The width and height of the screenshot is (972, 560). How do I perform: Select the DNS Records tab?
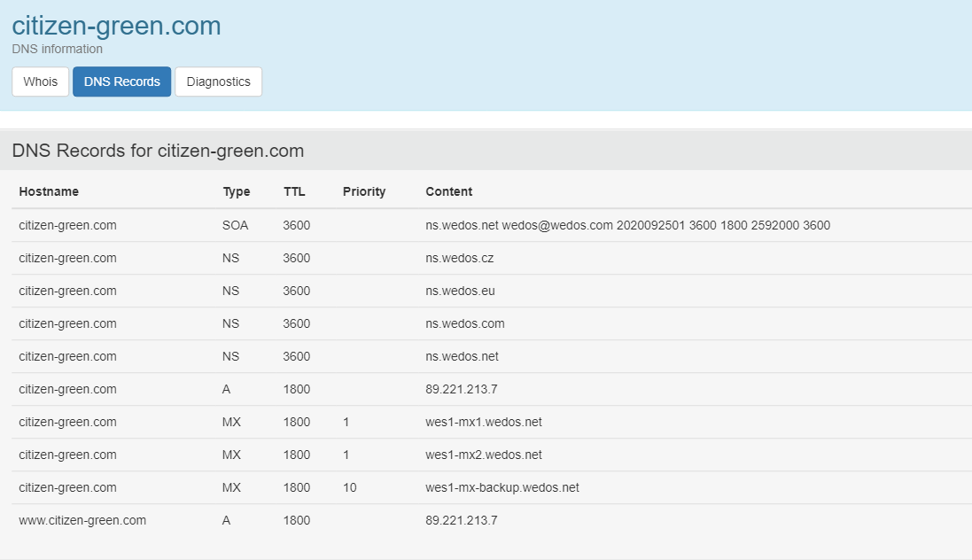122,82
